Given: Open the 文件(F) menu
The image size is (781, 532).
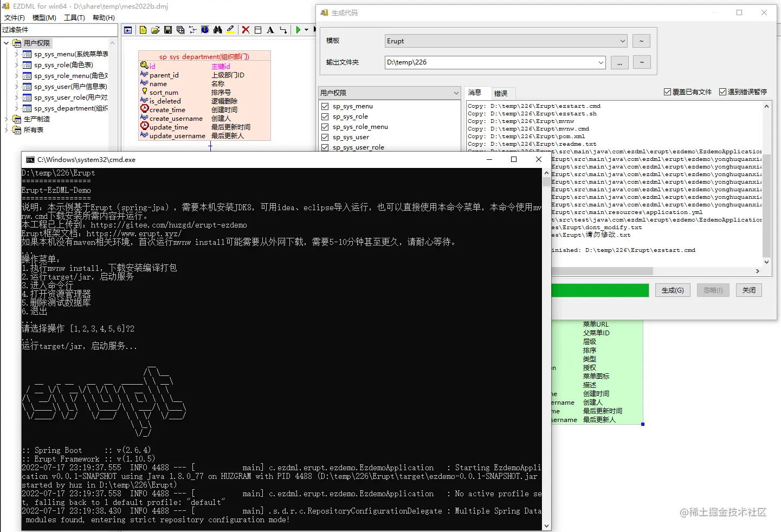Looking at the screenshot, I should (15, 18).
